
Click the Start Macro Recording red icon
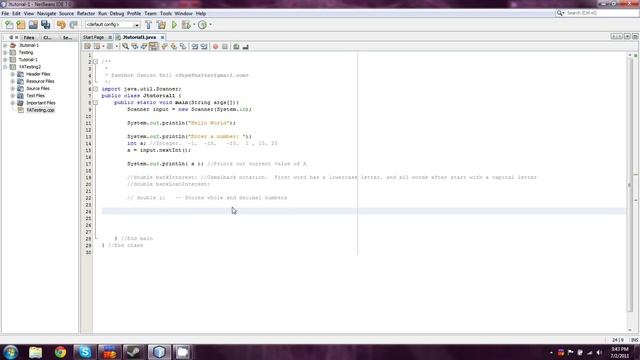coord(216,47)
